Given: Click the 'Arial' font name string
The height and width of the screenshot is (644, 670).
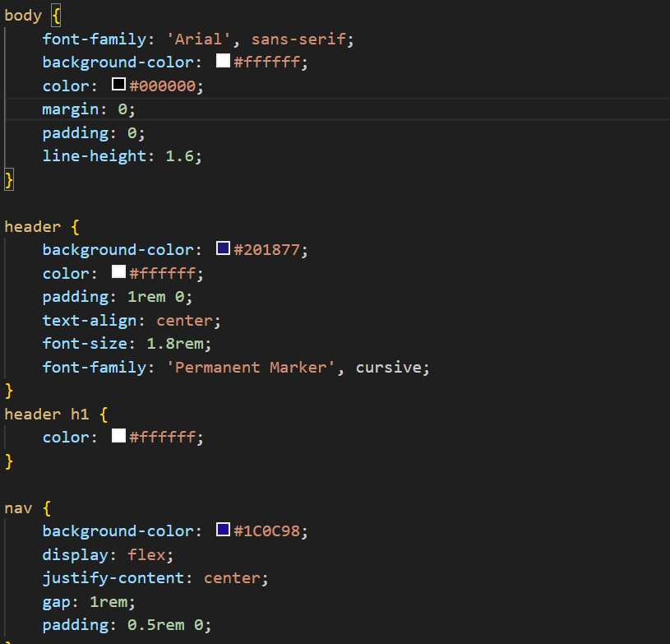Looking at the screenshot, I should coord(198,39).
